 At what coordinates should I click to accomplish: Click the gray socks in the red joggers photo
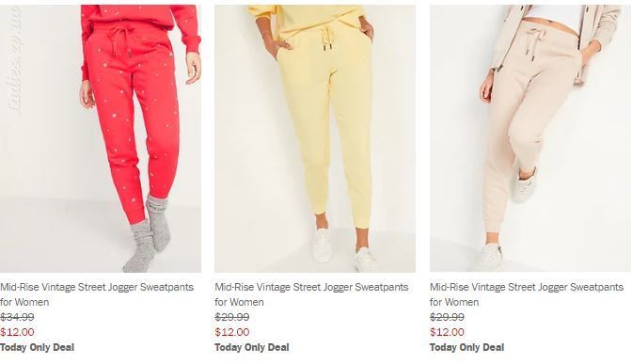coord(148,234)
